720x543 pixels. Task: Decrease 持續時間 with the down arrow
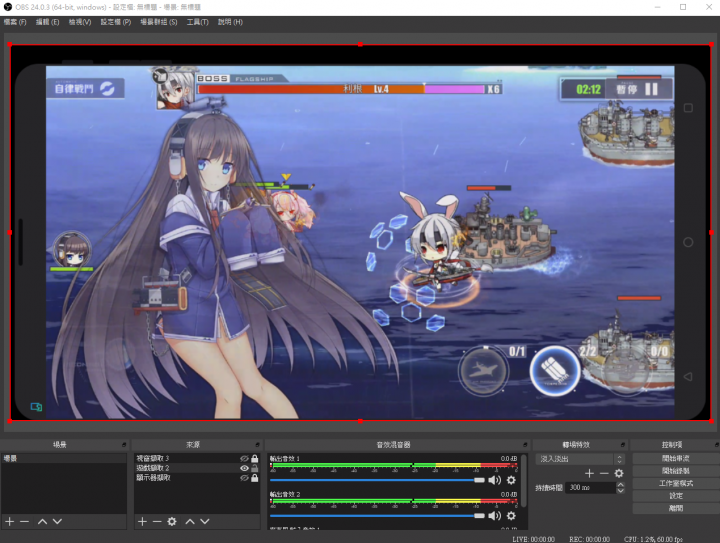[x=620, y=491]
